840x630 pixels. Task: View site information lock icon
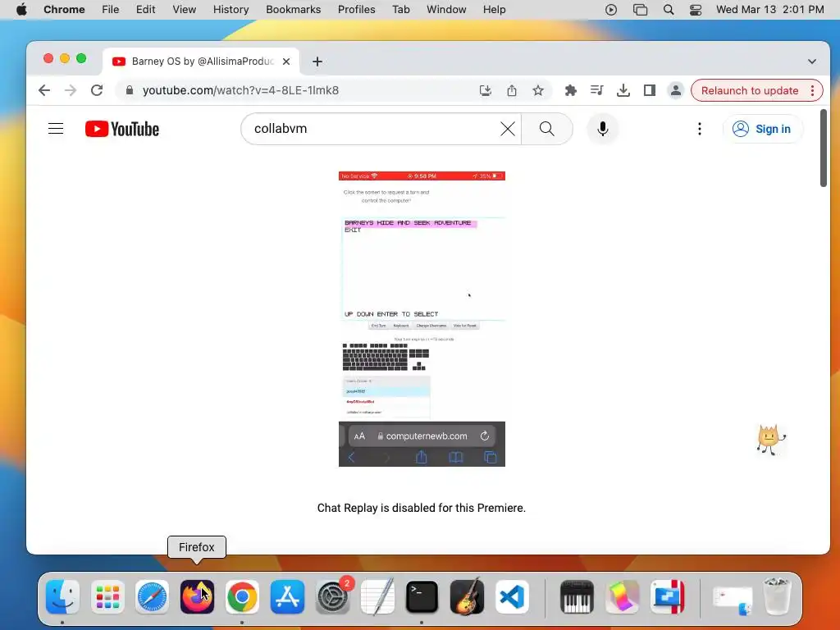(129, 90)
